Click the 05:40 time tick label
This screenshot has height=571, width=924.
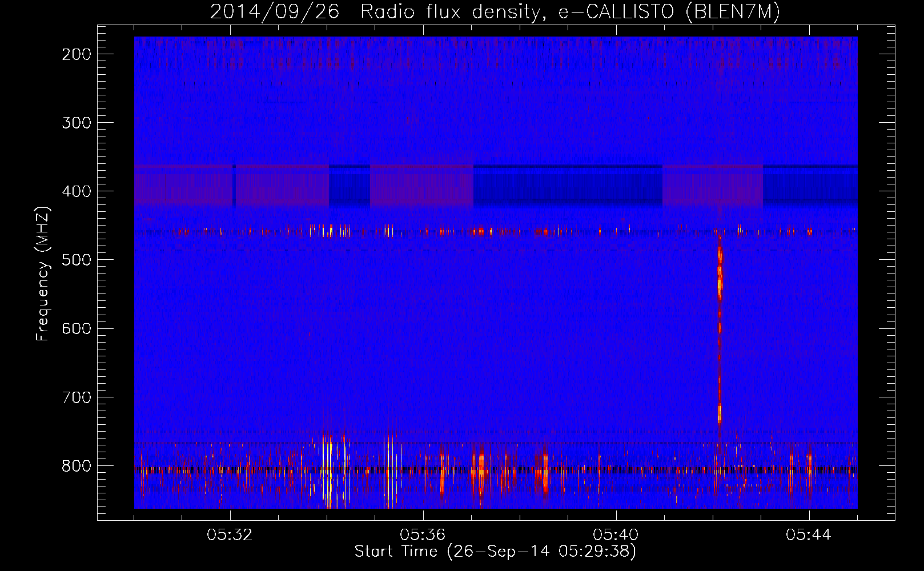(616, 535)
